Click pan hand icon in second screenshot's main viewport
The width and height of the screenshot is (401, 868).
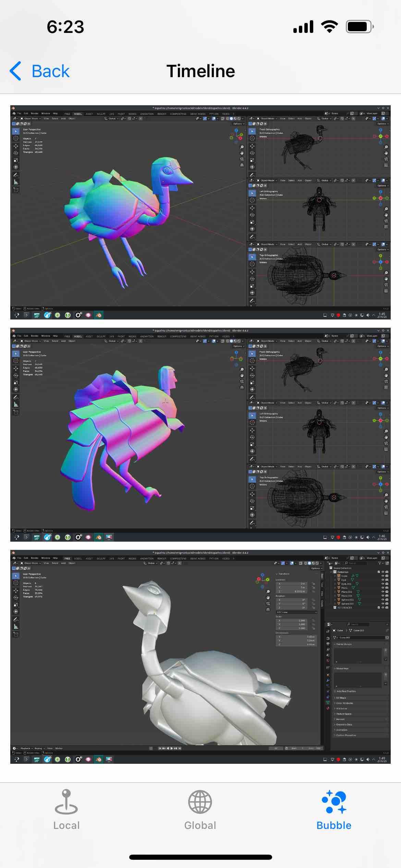[242, 375]
